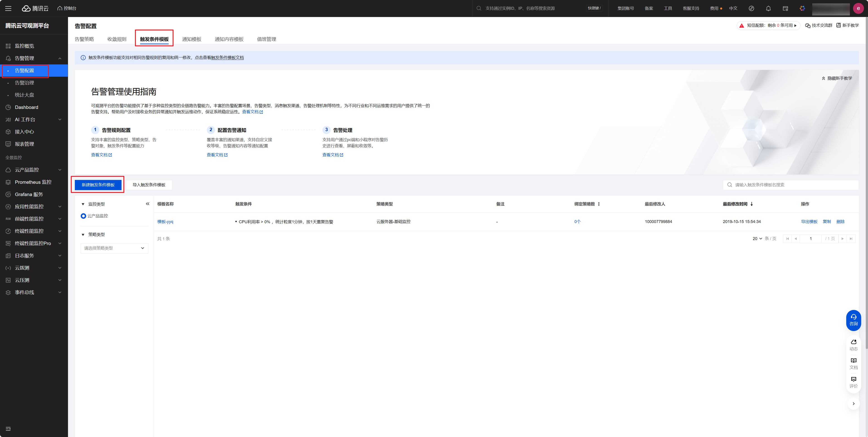The height and width of the screenshot is (437, 868).
Task: Switch to the 触发条件模板 tab
Action: pyautogui.click(x=154, y=39)
